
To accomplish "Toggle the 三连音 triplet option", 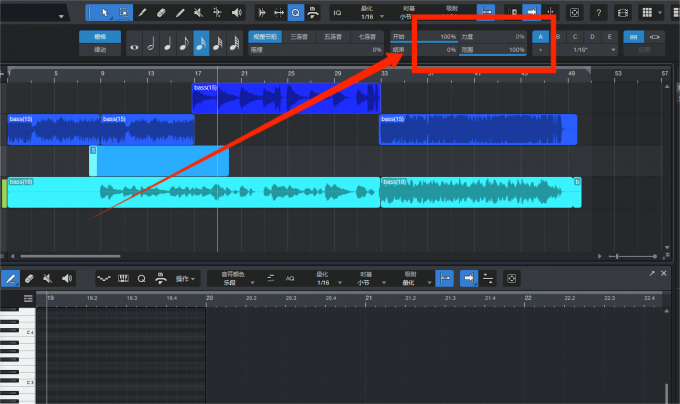I will point(299,36).
